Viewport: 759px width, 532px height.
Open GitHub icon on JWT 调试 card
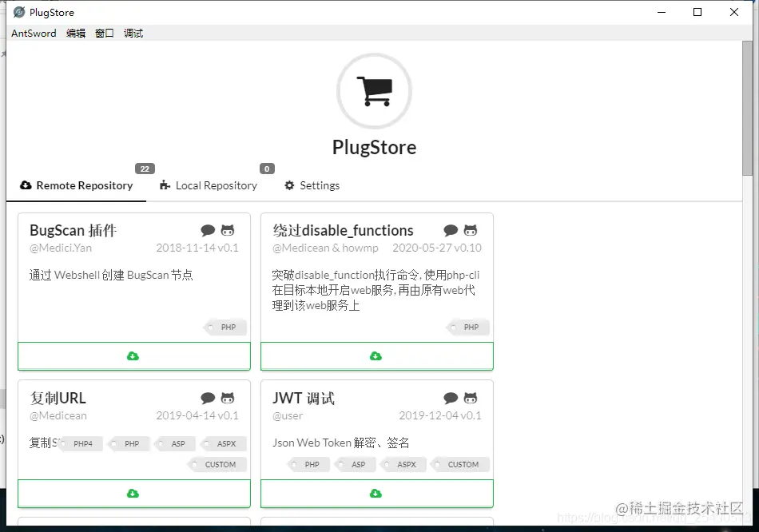coord(472,397)
